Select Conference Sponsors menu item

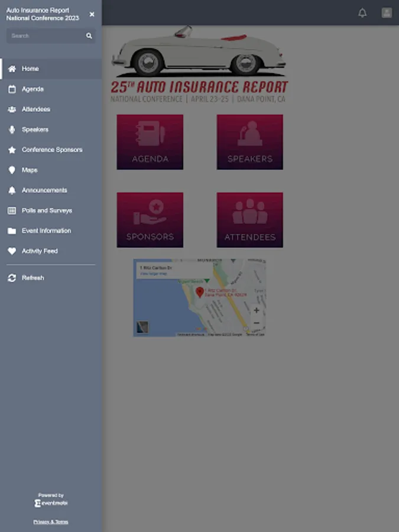pyautogui.click(x=51, y=150)
